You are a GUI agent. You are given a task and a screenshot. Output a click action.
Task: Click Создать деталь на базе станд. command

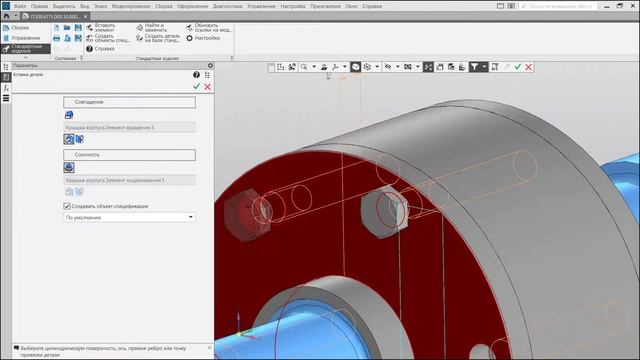click(x=158, y=38)
